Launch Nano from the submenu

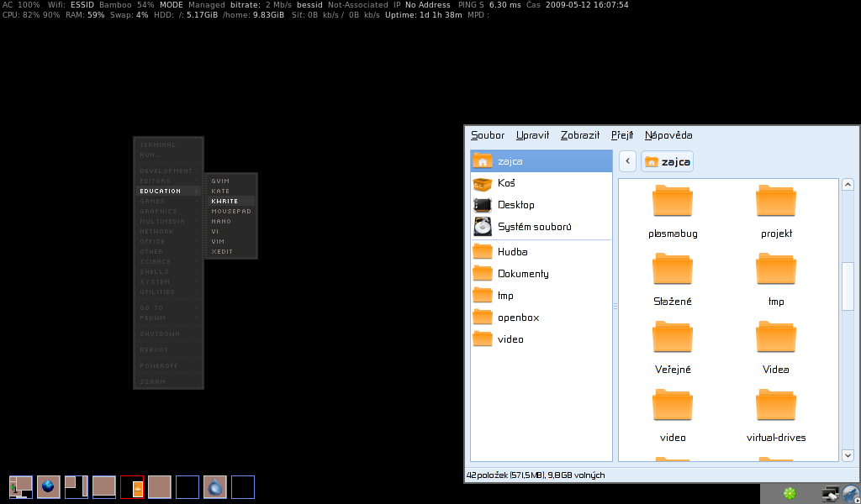(x=231, y=222)
